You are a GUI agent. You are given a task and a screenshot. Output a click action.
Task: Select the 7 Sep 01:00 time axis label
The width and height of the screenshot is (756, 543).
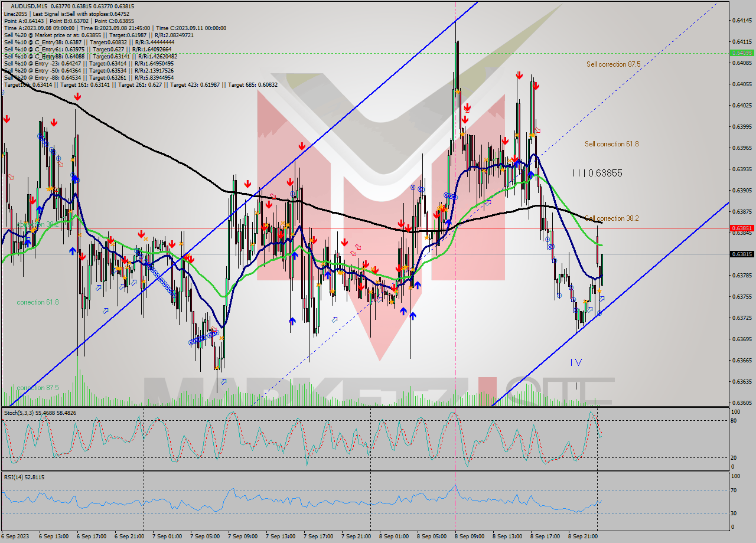pyautogui.click(x=168, y=537)
